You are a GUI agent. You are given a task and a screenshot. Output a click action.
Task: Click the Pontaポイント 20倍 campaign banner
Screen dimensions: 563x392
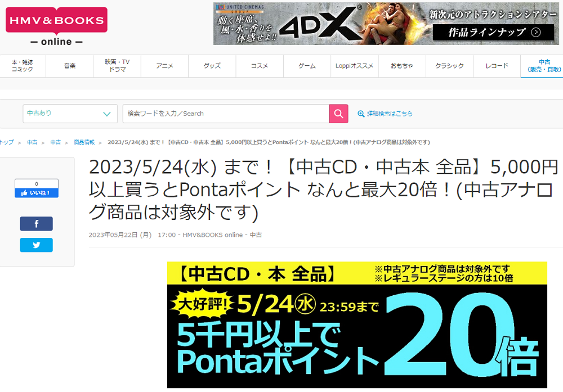[x=357, y=325]
